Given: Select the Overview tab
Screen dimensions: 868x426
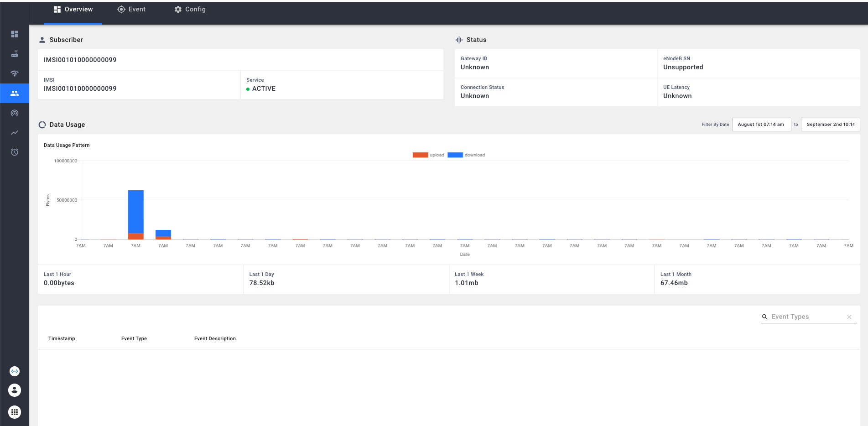Looking at the screenshot, I should pos(73,10).
